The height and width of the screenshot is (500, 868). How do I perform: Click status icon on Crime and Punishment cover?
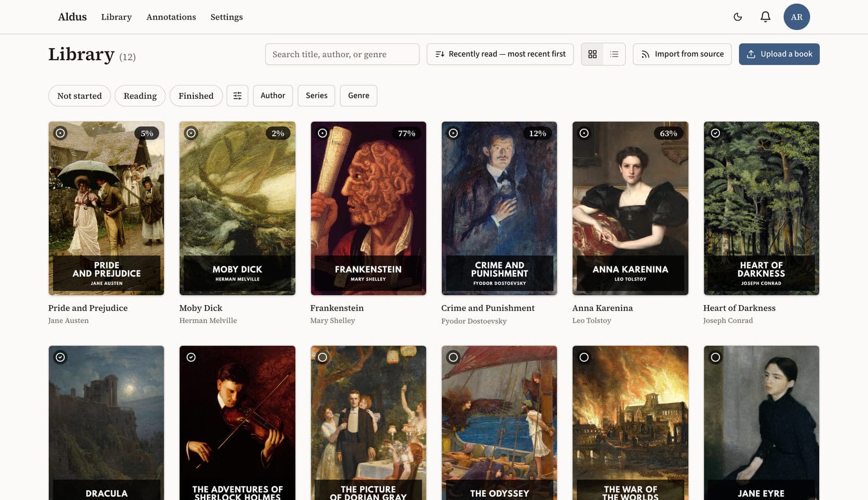tap(453, 133)
